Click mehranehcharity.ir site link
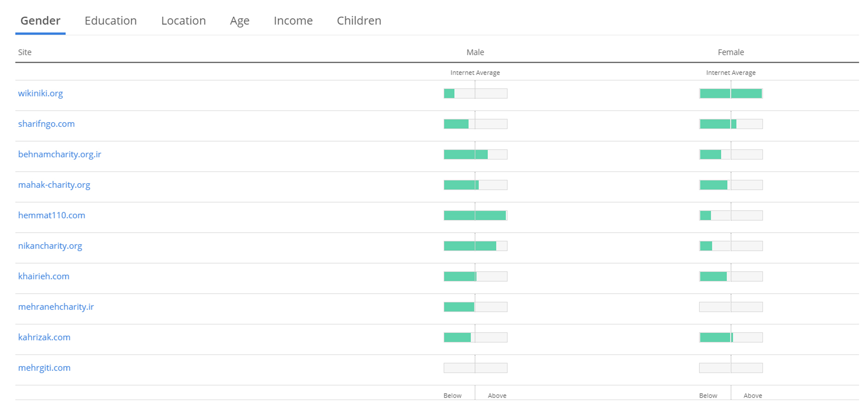The image size is (868, 408). [x=56, y=307]
